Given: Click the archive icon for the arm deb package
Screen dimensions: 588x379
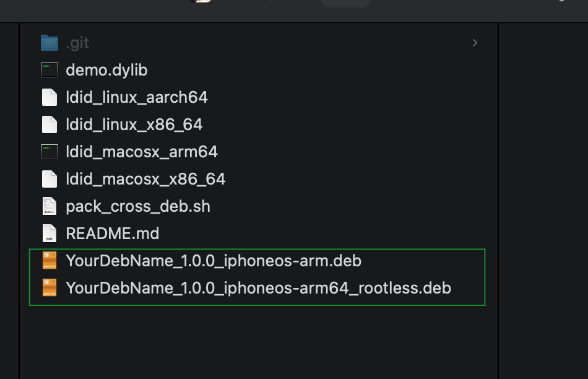Looking at the screenshot, I should (49, 260).
